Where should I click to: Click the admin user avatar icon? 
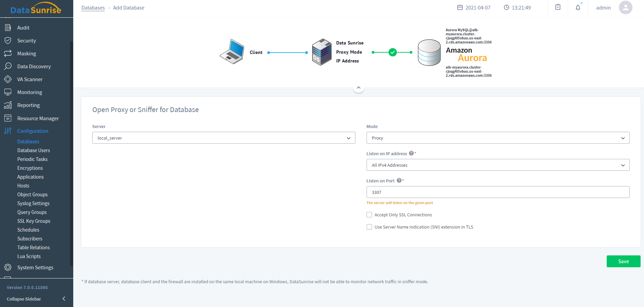point(625,7)
